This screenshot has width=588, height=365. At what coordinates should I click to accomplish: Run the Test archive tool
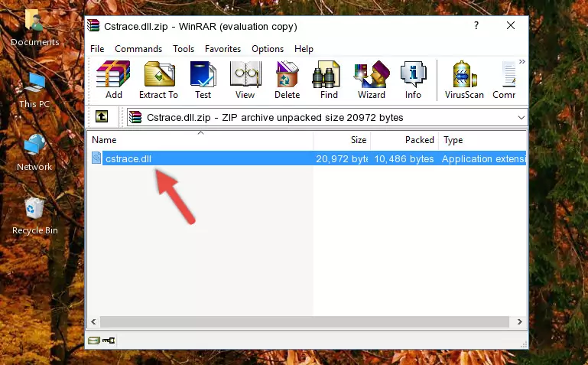[x=203, y=80]
